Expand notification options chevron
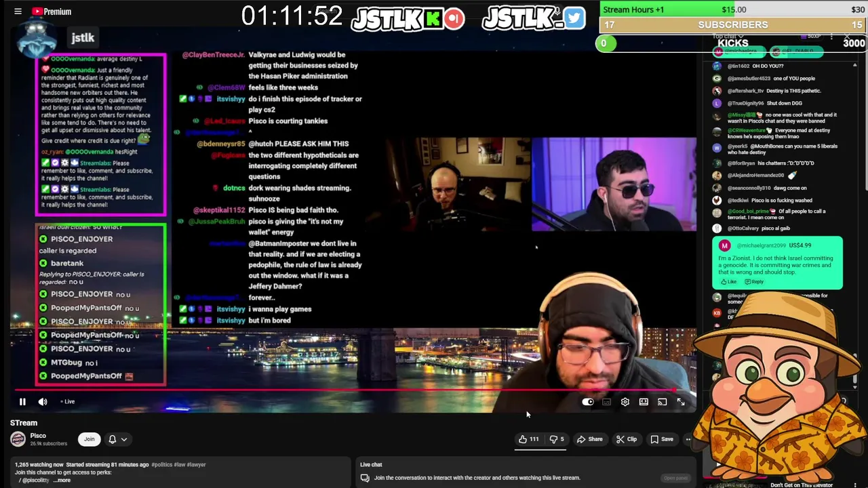Screen dimensions: 868x488 (x=124, y=439)
